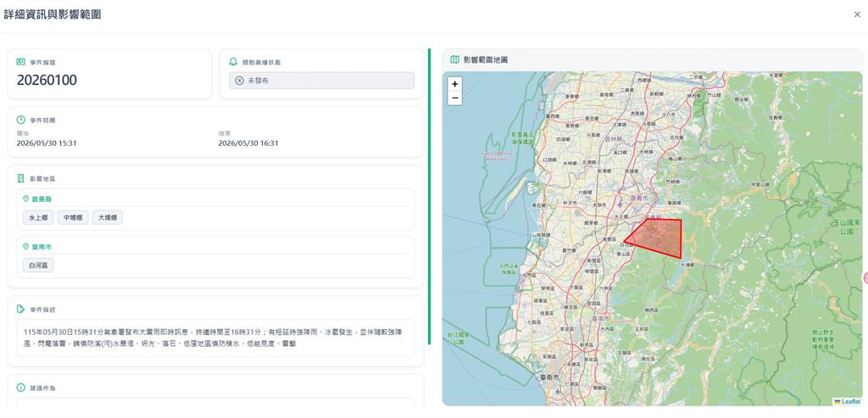Select the 大埔鄉 township tag in 影響地區
The height and width of the screenshot is (418, 868).
pyautogui.click(x=108, y=218)
